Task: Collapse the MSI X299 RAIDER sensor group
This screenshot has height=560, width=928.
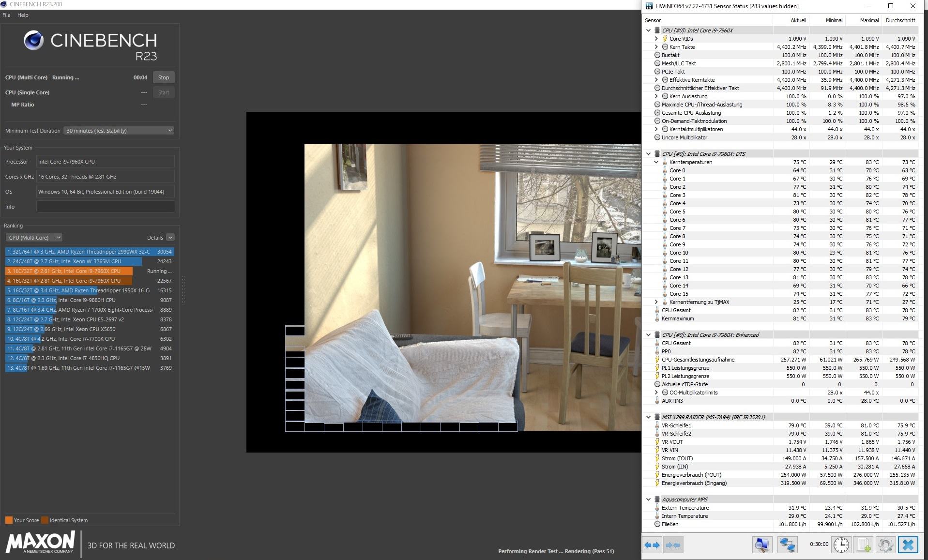Action: (648, 417)
